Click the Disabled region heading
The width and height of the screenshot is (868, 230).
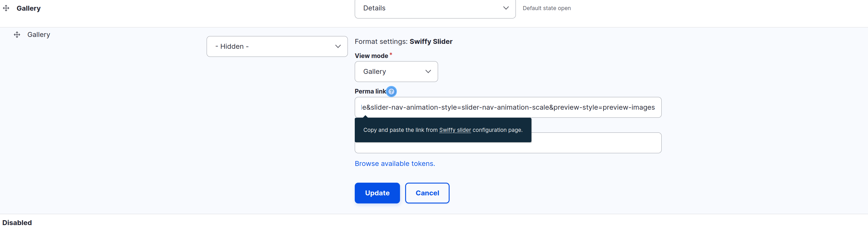[x=17, y=222]
